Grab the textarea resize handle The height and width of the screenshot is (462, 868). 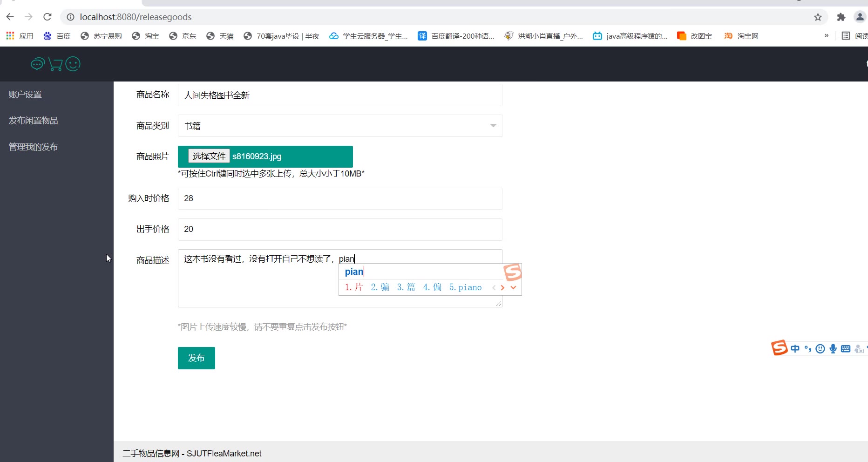498,303
